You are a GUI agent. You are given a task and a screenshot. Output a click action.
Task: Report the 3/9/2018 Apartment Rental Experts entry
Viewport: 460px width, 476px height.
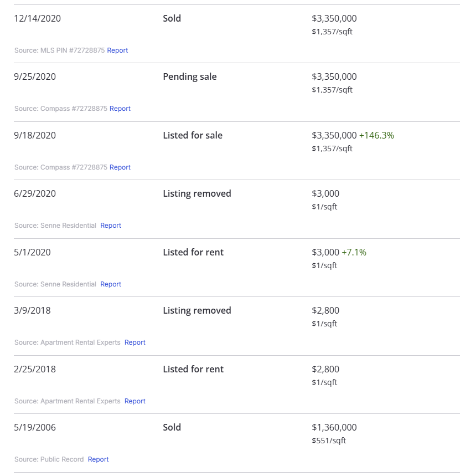[135, 342]
